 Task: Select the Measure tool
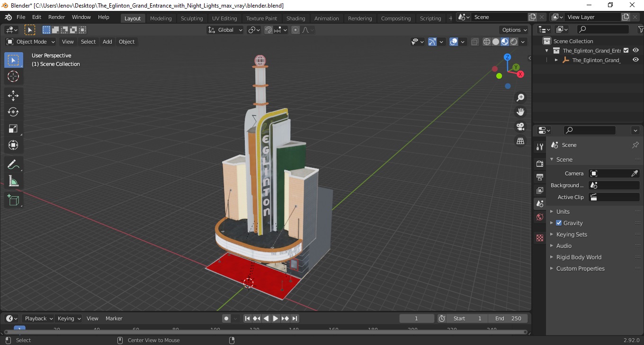click(13, 181)
